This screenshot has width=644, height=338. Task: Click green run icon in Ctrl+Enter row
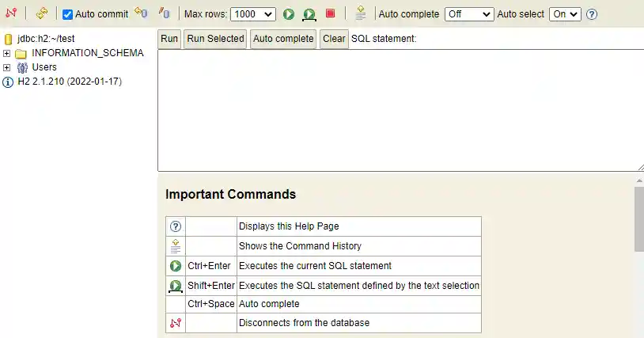pos(176,266)
